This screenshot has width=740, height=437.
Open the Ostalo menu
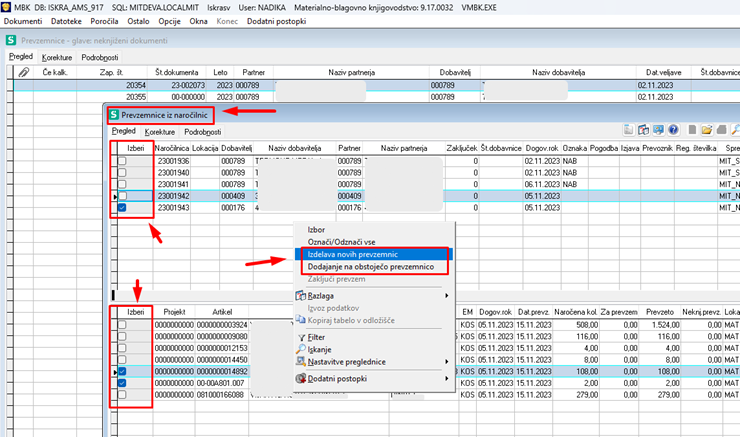[138, 21]
